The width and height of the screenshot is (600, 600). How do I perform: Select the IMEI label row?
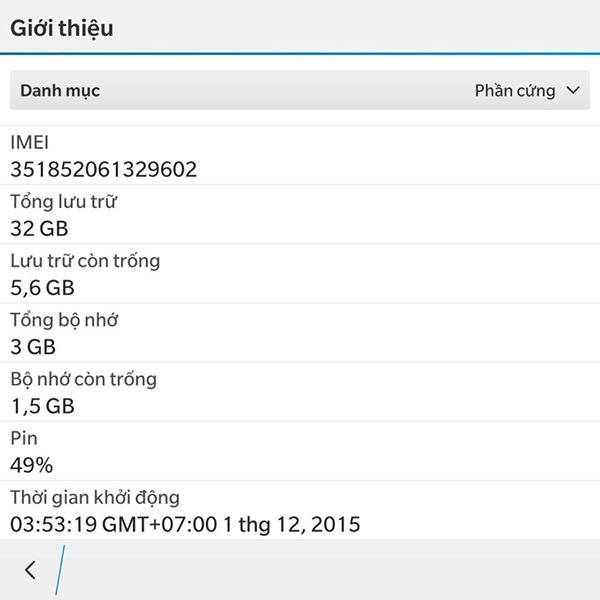tap(300, 155)
